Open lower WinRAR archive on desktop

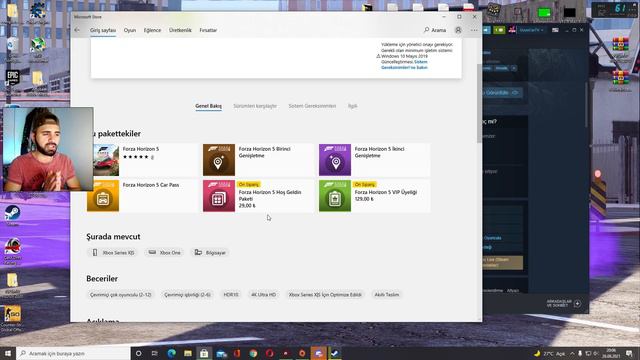620,80
